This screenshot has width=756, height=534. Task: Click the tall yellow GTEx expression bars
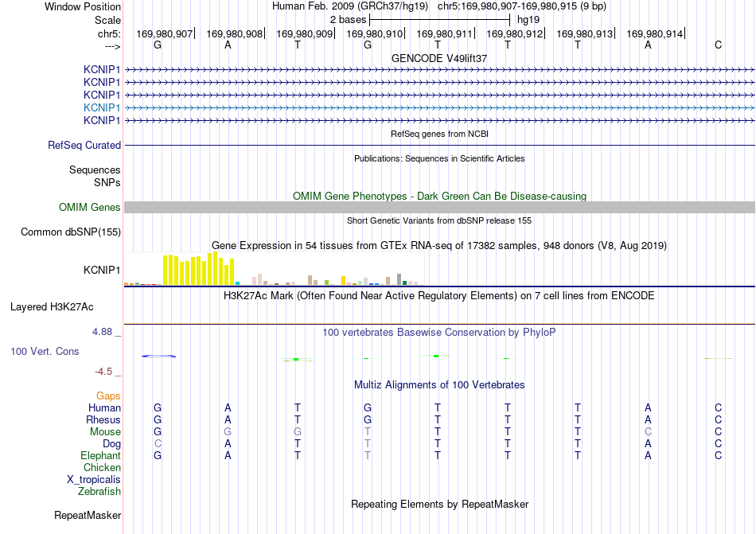click(199, 268)
